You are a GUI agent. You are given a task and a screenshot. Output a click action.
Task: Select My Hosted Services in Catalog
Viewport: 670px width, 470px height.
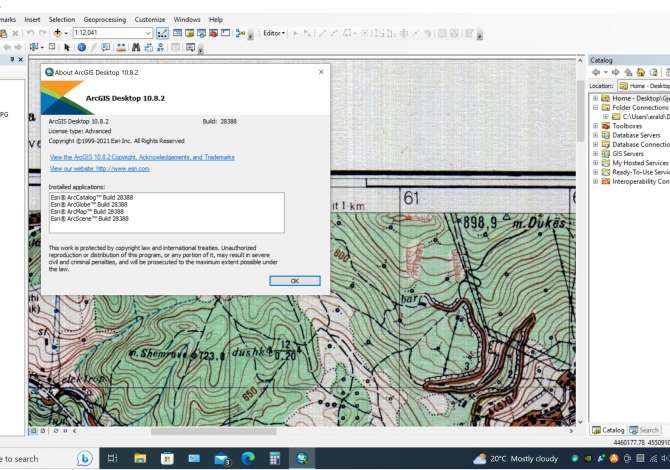640,163
